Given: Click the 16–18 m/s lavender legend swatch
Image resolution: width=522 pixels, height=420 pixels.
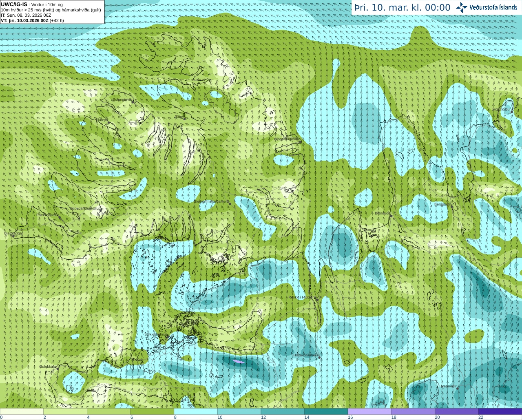Looking at the screenshot, I should coord(369,411).
